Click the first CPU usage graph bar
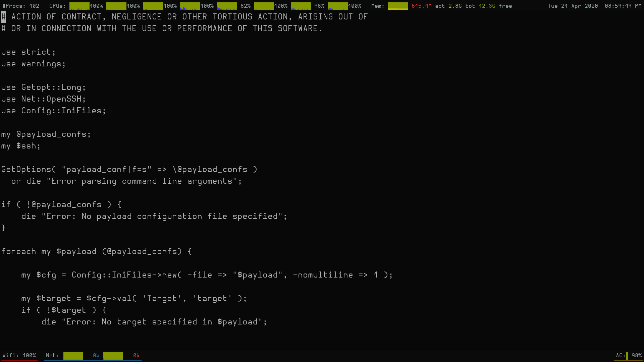The image size is (644, 362). 79,6
